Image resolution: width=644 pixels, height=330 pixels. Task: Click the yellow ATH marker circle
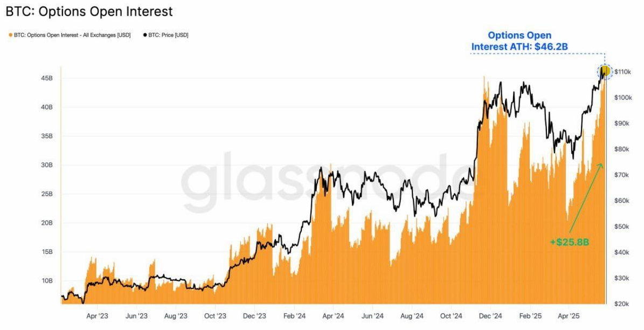604,72
